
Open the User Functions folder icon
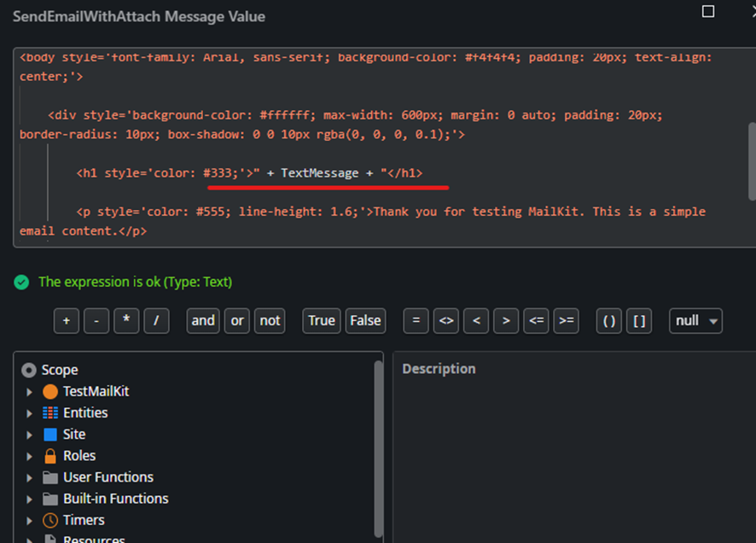coord(51,477)
